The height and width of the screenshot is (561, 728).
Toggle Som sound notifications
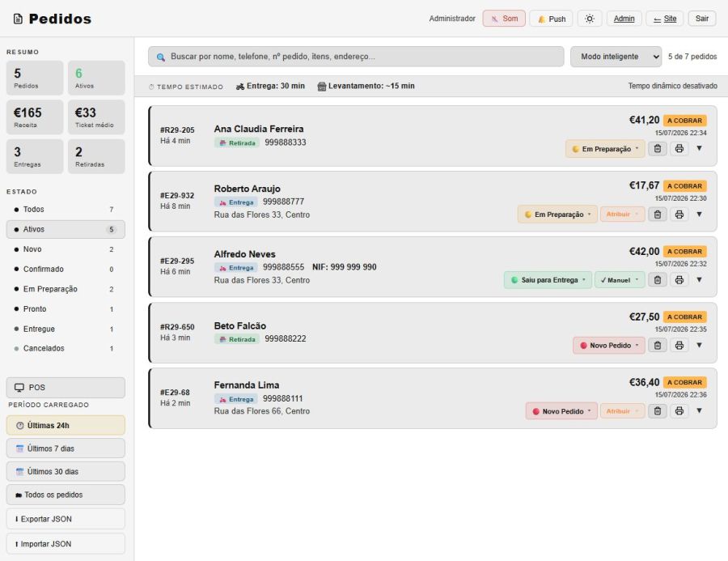pos(504,19)
